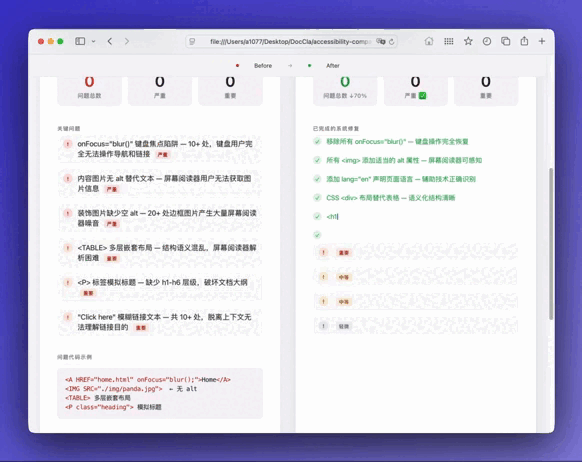582x462 pixels.
Task: Click the green dot beside After
Action: pyautogui.click(x=310, y=66)
